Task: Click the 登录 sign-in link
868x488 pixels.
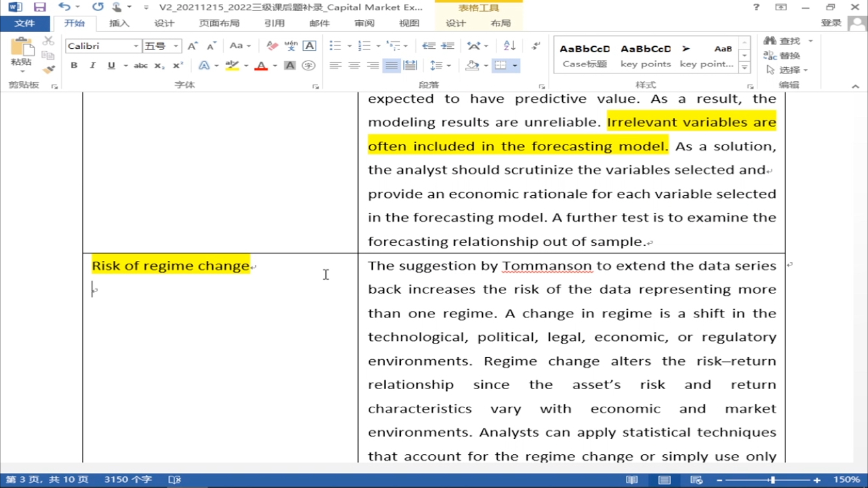Action: tap(831, 23)
